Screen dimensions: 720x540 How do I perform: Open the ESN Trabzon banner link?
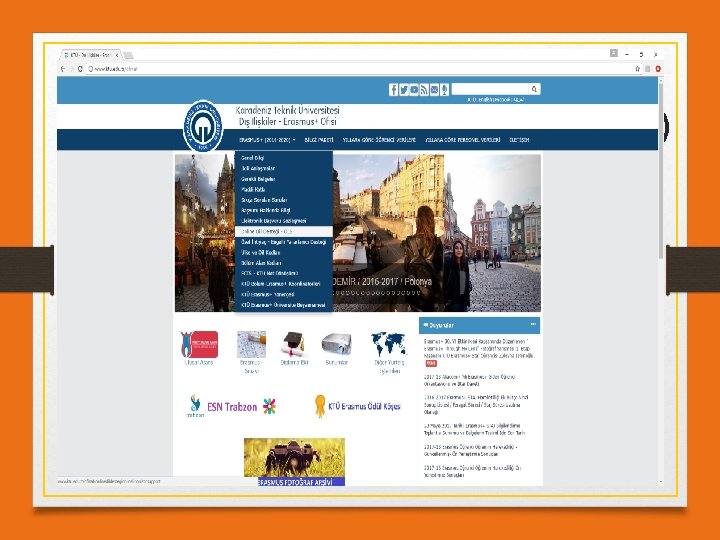pos(231,406)
